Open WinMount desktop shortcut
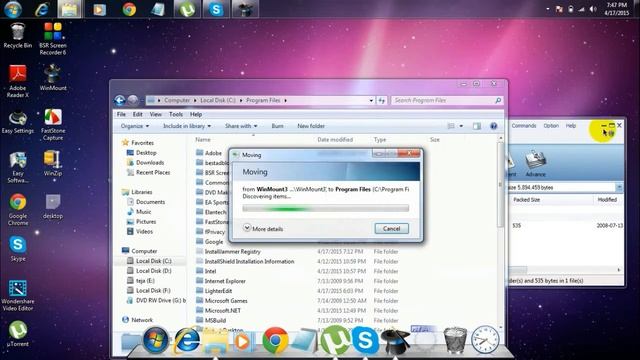This screenshot has height=360, width=640. click(53, 78)
